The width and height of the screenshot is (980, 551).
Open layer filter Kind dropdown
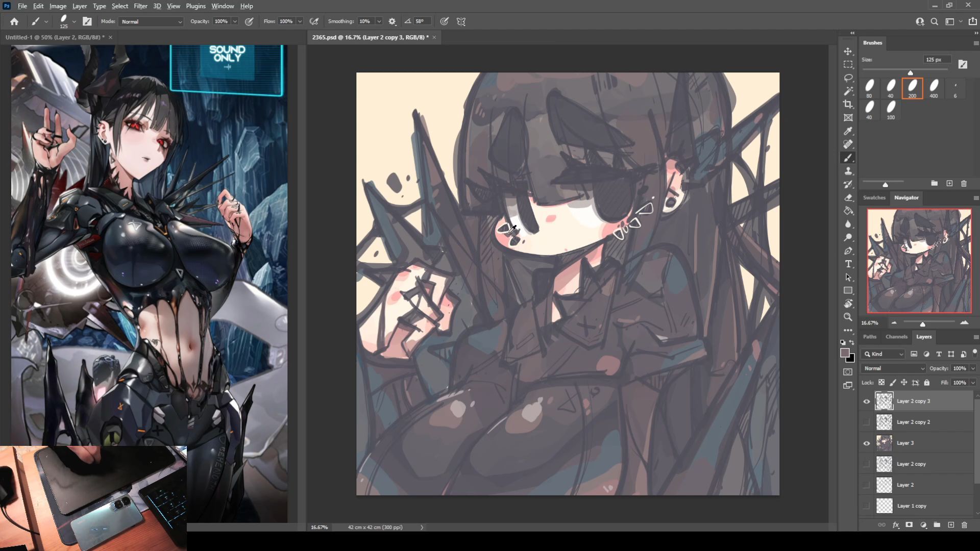click(884, 354)
